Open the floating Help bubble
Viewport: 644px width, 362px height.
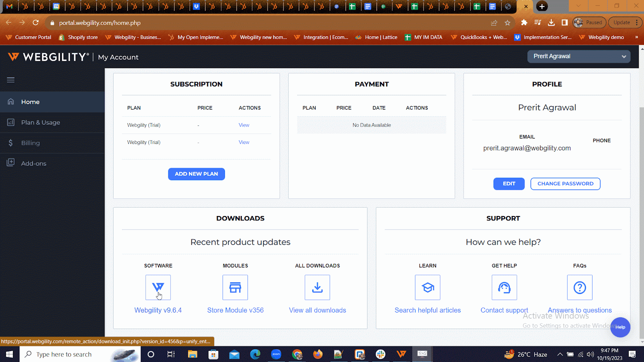coord(620,327)
